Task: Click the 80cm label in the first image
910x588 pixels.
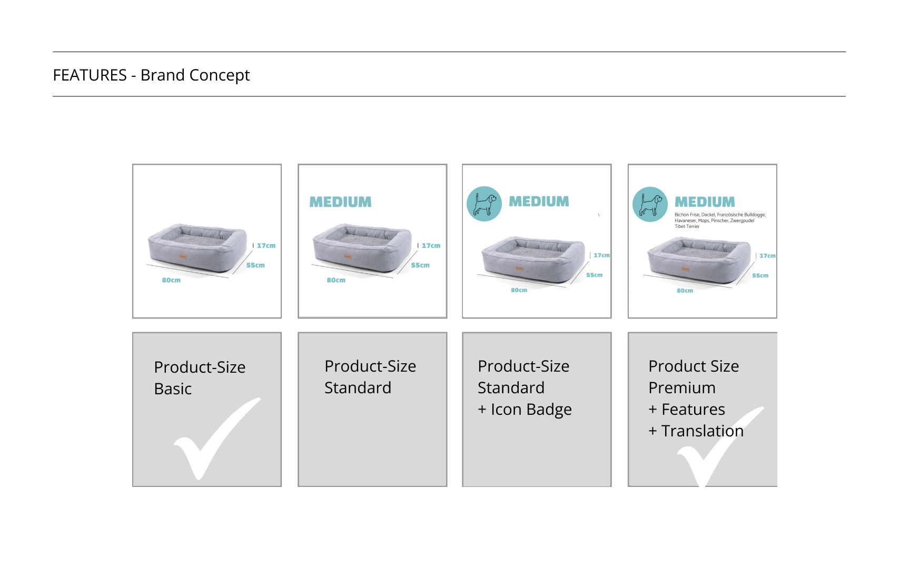Action: (171, 280)
